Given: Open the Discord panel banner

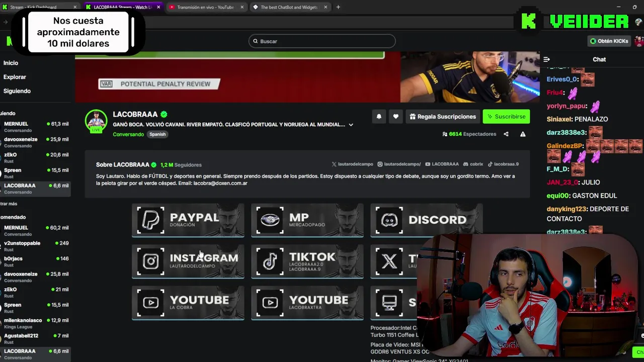Looking at the screenshot, I should (x=427, y=220).
